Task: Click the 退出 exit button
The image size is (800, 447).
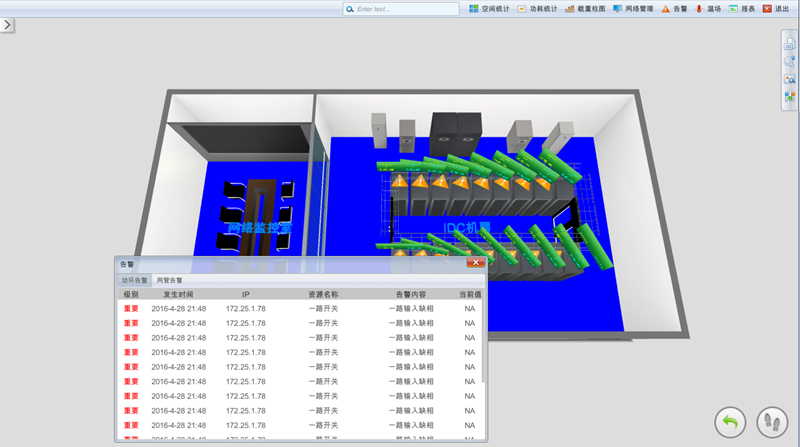Action: tap(775, 9)
